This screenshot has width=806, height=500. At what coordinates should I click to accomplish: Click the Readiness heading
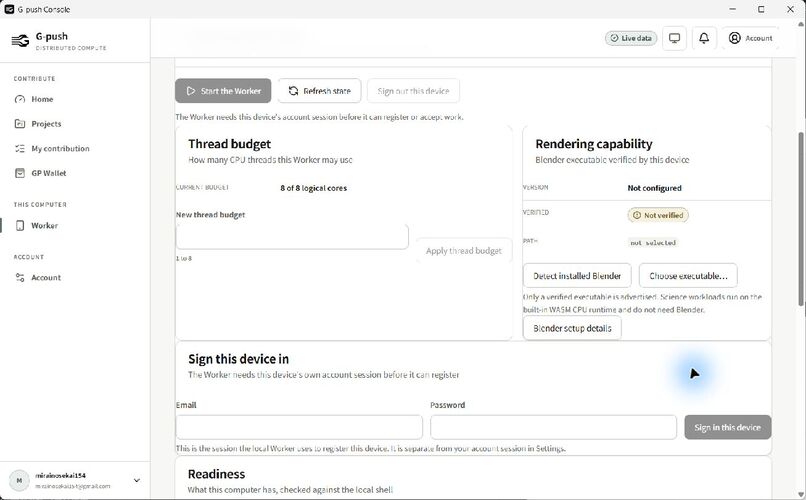click(x=216, y=474)
